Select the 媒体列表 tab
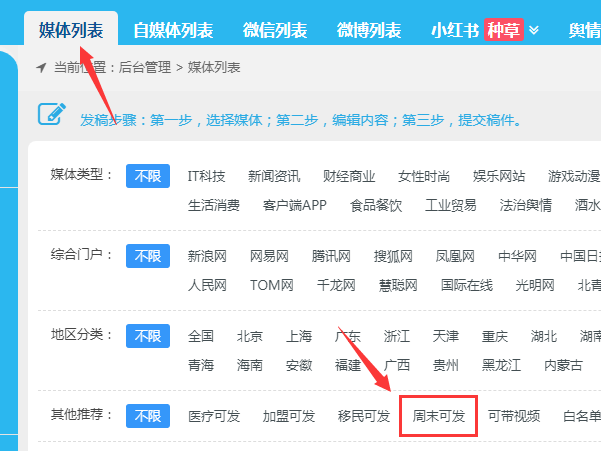Screen dimensions: 601x451 71,30
